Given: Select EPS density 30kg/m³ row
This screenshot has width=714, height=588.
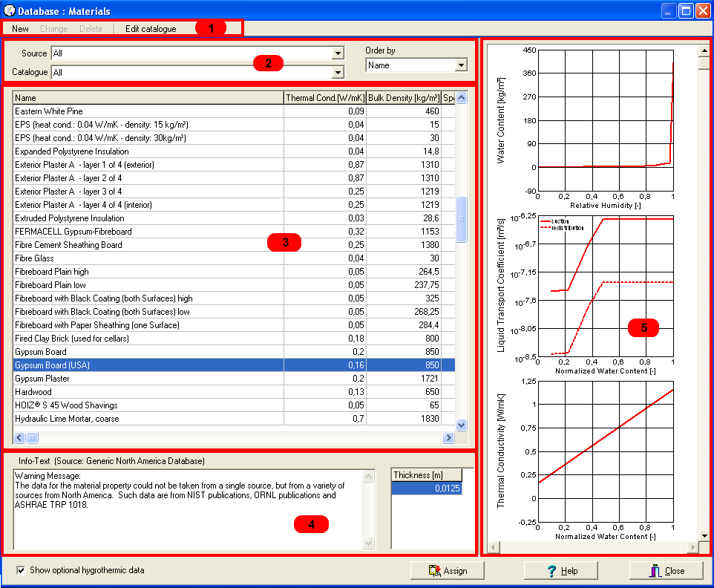Looking at the screenshot, I should (234, 138).
